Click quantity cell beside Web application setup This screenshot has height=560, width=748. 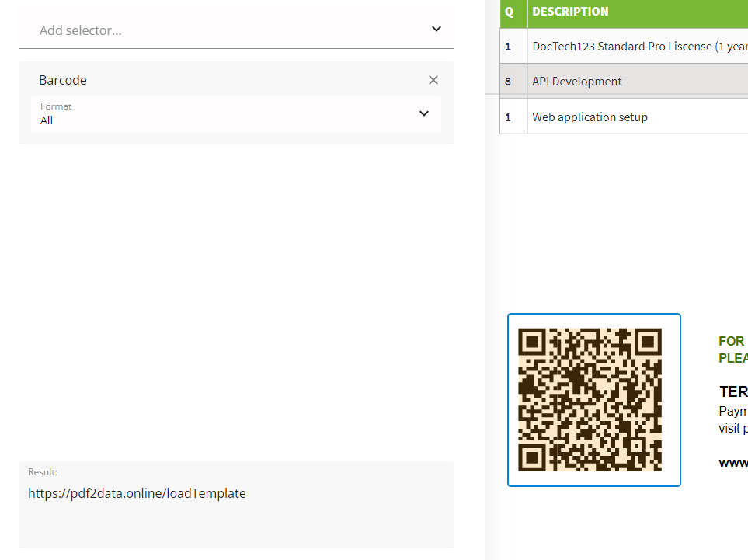509,117
